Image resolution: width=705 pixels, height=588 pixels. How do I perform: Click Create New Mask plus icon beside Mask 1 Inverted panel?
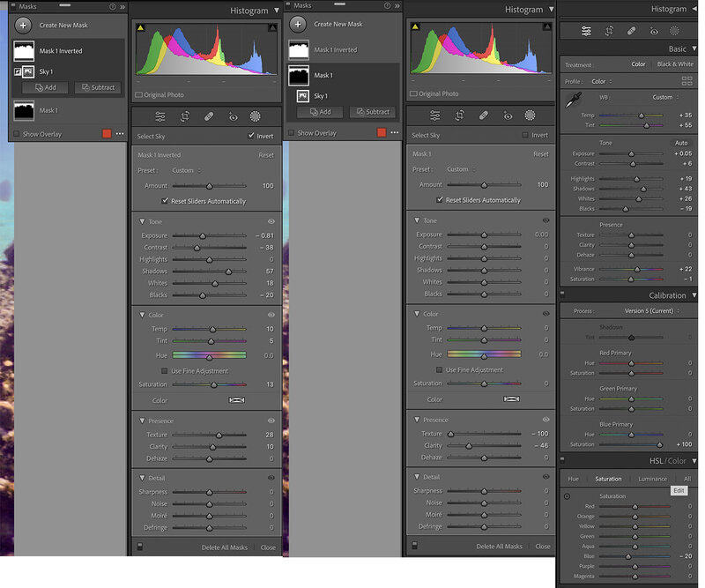tap(24, 25)
